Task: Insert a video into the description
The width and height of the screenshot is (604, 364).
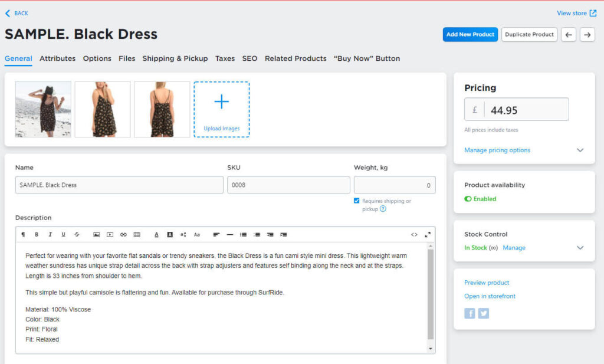Action: [x=110, y=235]
